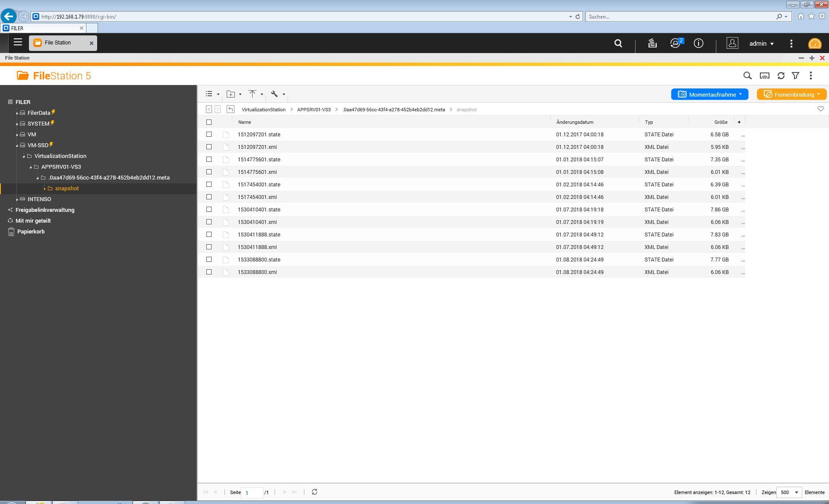Click the add column plus icon in header

pyautogui.click(x=739, y=122)
